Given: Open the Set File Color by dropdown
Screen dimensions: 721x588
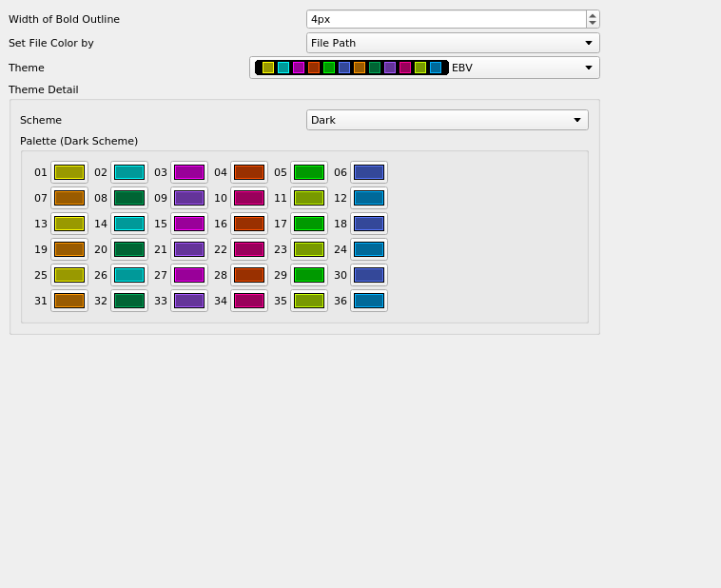Looking at the screenshot, I should click(453, 43).
